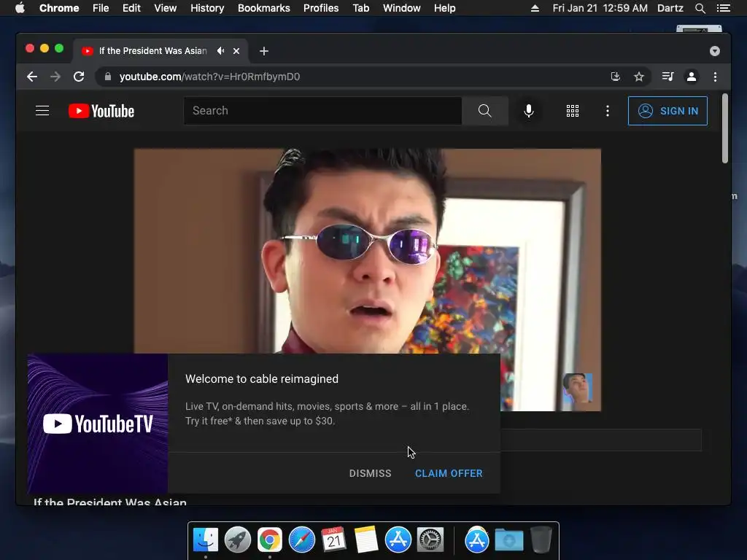The width and height of the screenshot is (747, 560).
Task: Bookmark this page with star icon
Action: coord(639,77)
